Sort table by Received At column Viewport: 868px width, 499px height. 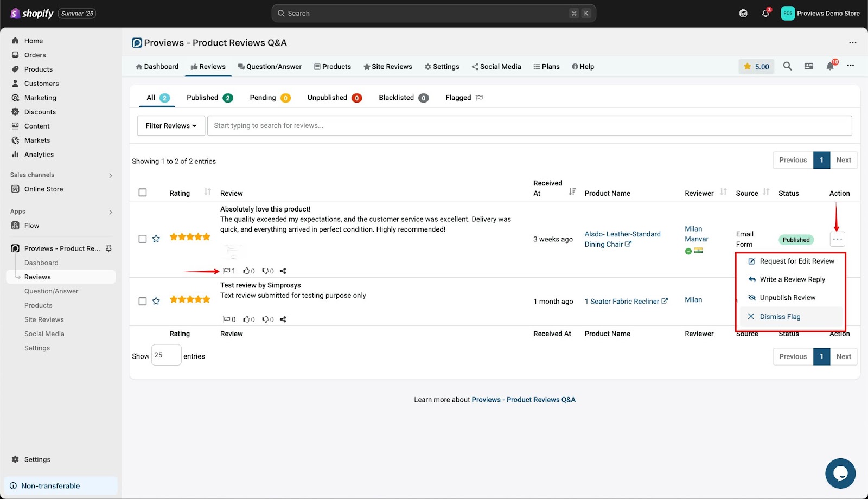(572, 191)
